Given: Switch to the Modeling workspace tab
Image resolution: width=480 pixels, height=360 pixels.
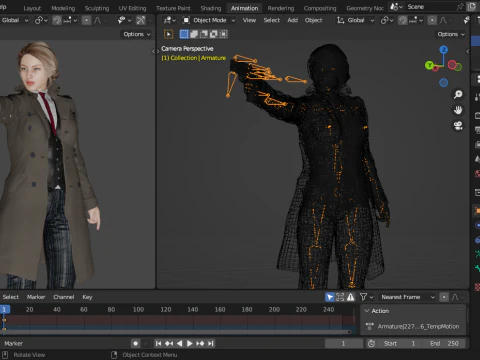Looking at the screenshot, I should pos(63,8).
